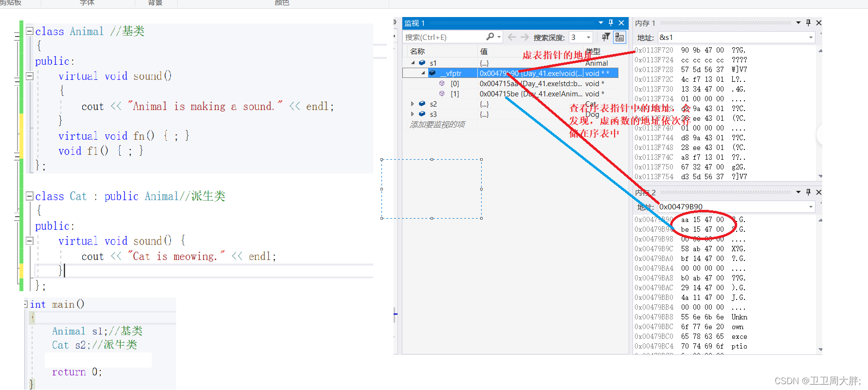
Task: Close the Memory 1 panel
Action: (x=819, y=23)
